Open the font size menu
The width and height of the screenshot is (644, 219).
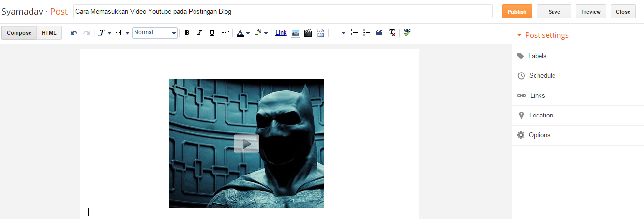(122, 33)
